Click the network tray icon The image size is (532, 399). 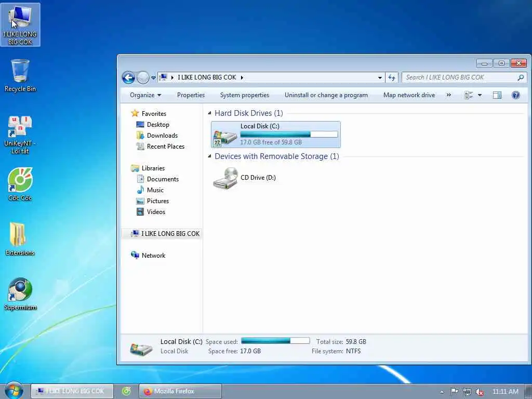(467, 392)
